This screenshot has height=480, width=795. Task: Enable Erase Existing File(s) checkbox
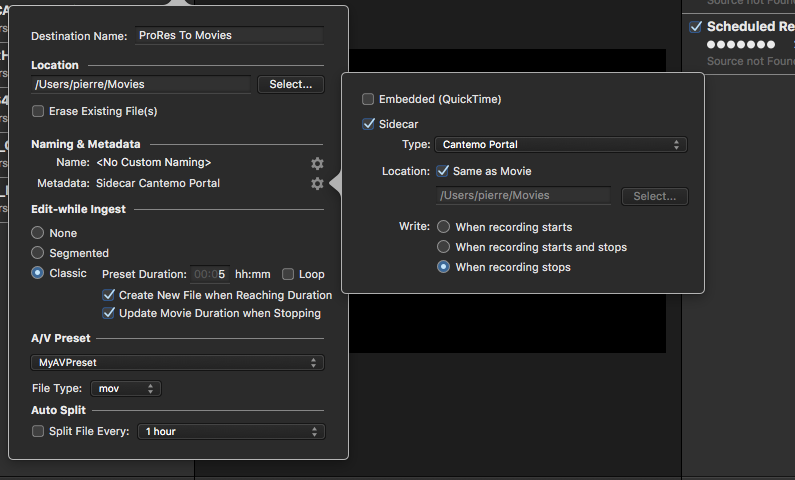(x=38, y=111)
